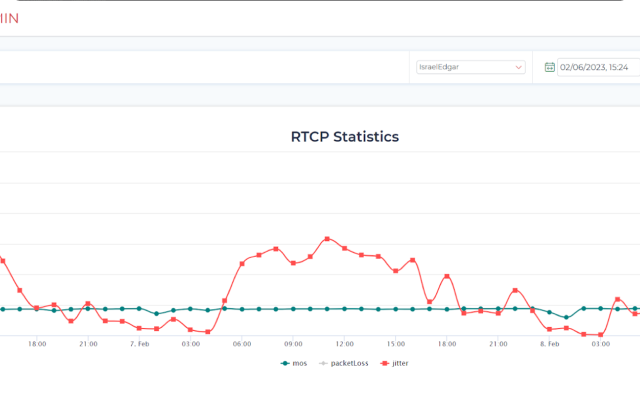Select the mos point at 09:00
This screenshot has width=640, height=400.
(293, 309)
